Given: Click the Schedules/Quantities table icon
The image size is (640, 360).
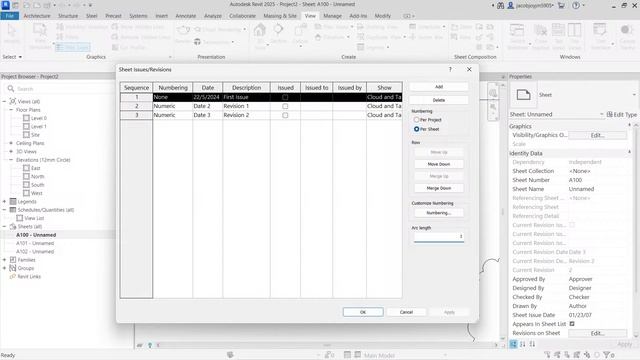Looking at the screenshot, I should pos(13,210).
